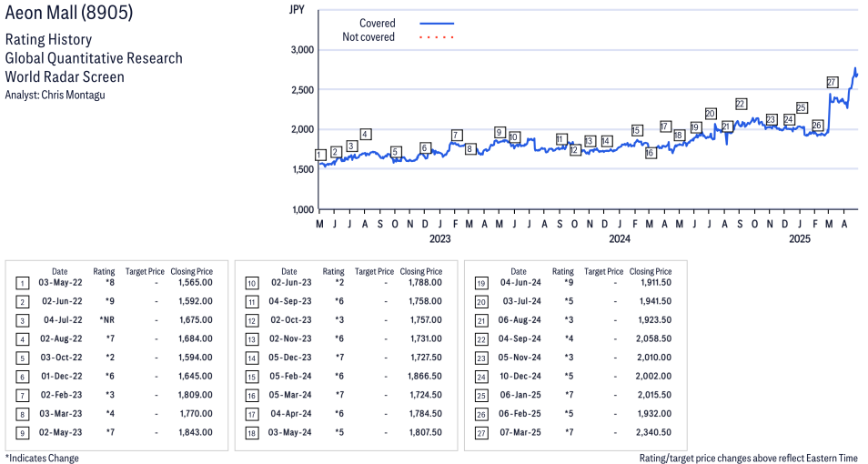Click the date 02-Jun-23
Screen dimensions: 868x464
coord(291,282)
